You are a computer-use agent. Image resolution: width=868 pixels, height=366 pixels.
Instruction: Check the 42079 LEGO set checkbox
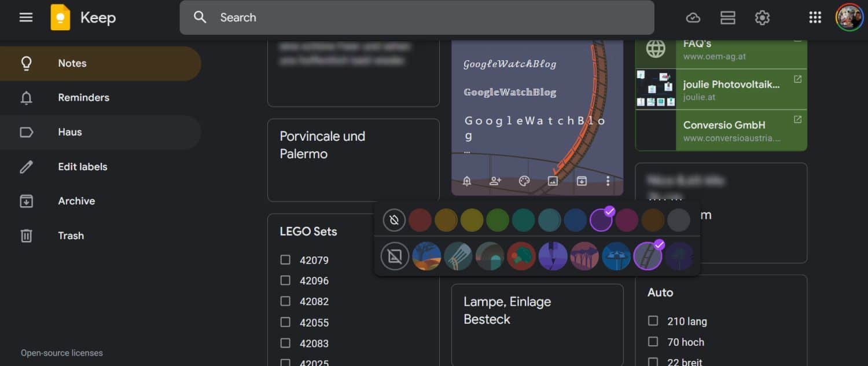coord(285,260)
